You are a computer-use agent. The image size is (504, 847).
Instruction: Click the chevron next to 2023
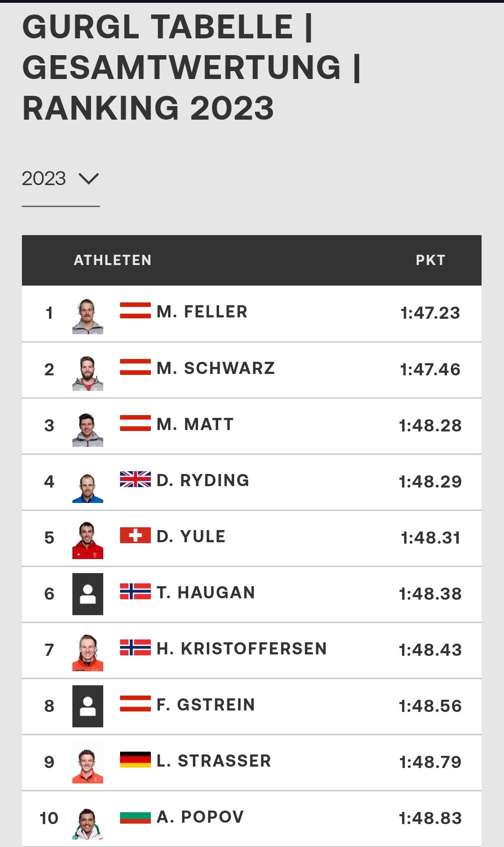click(89, 179)
